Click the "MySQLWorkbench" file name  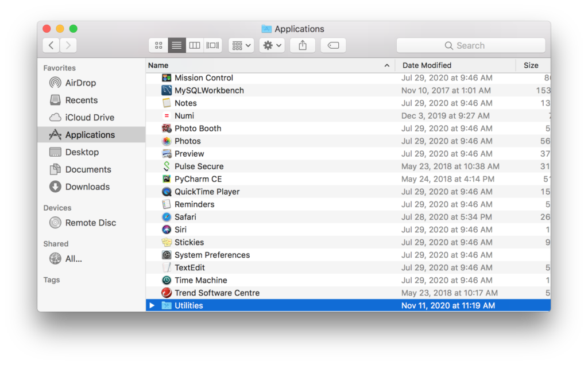click(x=209, y=90)
